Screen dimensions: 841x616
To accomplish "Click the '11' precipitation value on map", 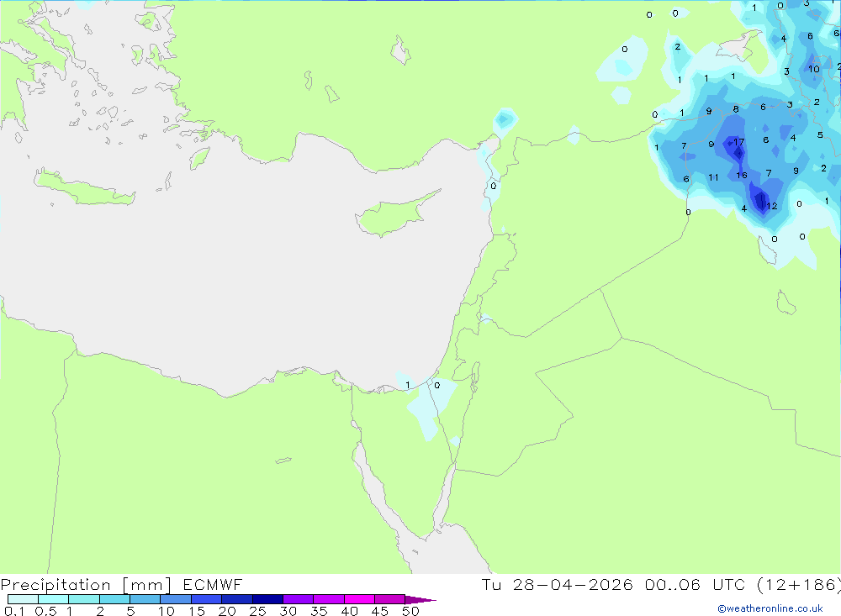I will tap(713, 177).
